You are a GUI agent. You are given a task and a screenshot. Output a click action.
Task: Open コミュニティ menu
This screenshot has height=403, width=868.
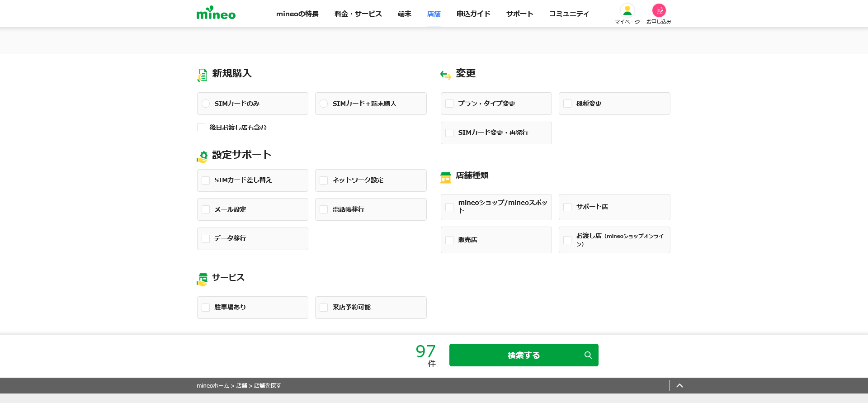569,14
